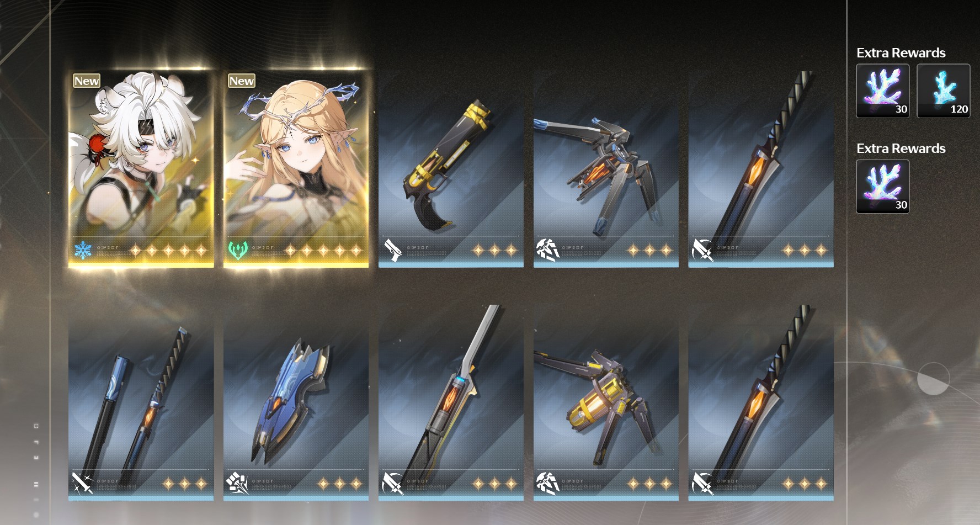Click the round white circle button at right

click(x=933, y=379)
